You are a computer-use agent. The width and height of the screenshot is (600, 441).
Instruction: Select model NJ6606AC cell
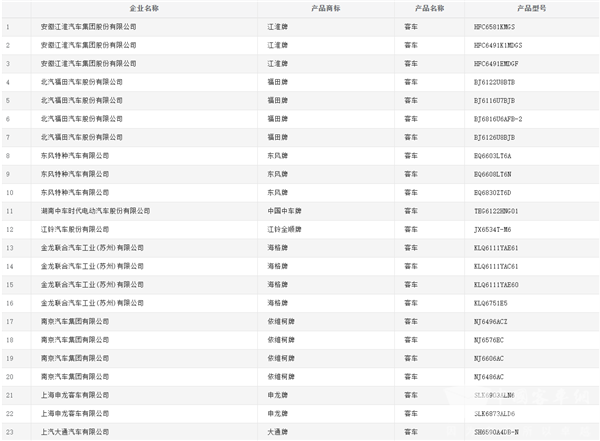coord(491,358)
